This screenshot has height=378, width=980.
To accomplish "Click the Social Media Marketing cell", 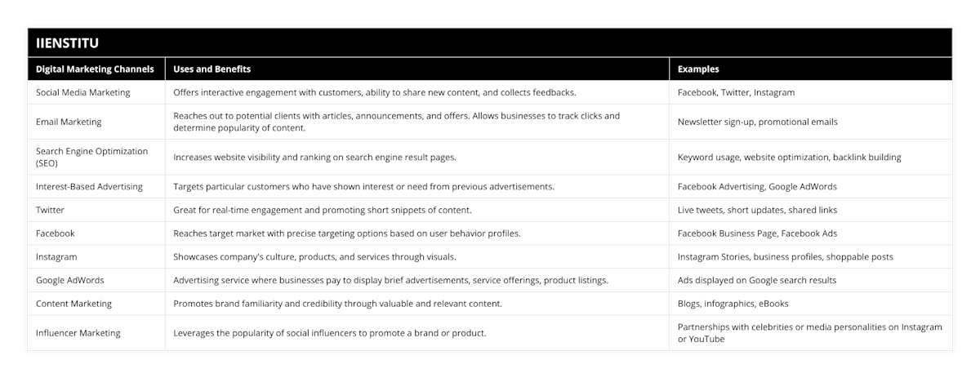I will click(83, 92).
